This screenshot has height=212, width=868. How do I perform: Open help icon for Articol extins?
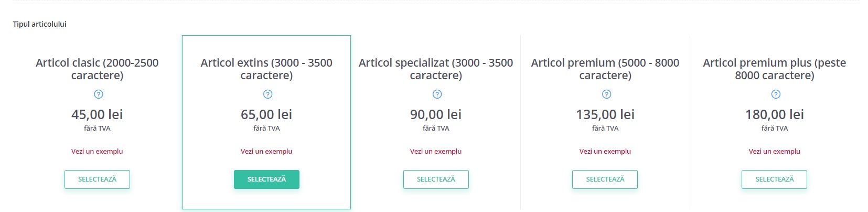267,94
